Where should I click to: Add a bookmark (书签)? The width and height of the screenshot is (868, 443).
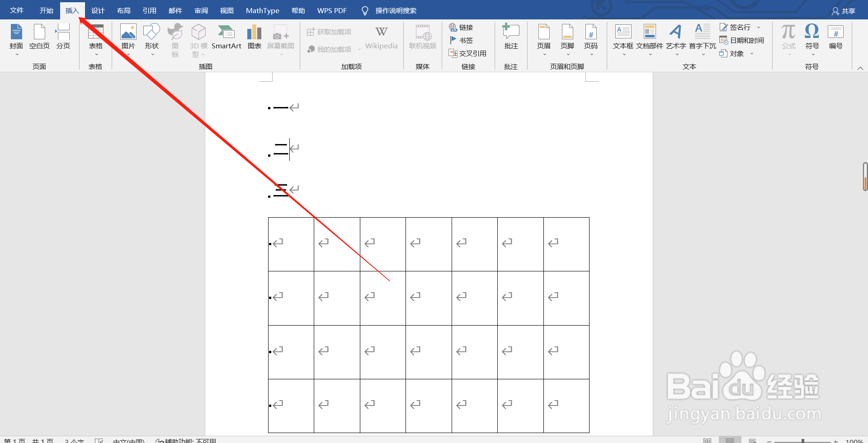461,40
